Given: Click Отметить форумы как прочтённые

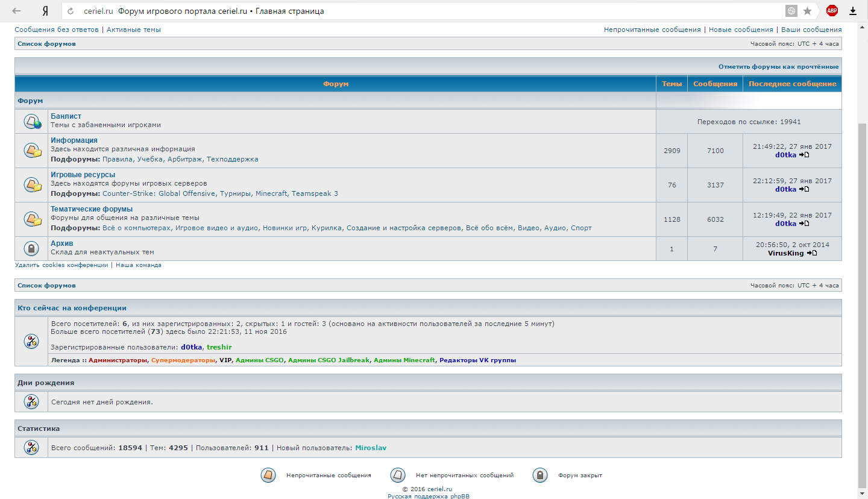Looking at the screenshot, I should (x=778, y=66).
